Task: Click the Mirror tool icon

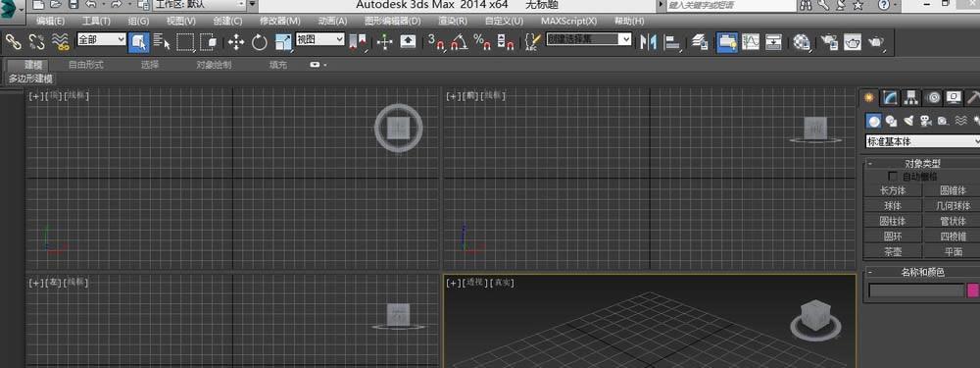Action: pyautogui.click(x=648, y=42)
